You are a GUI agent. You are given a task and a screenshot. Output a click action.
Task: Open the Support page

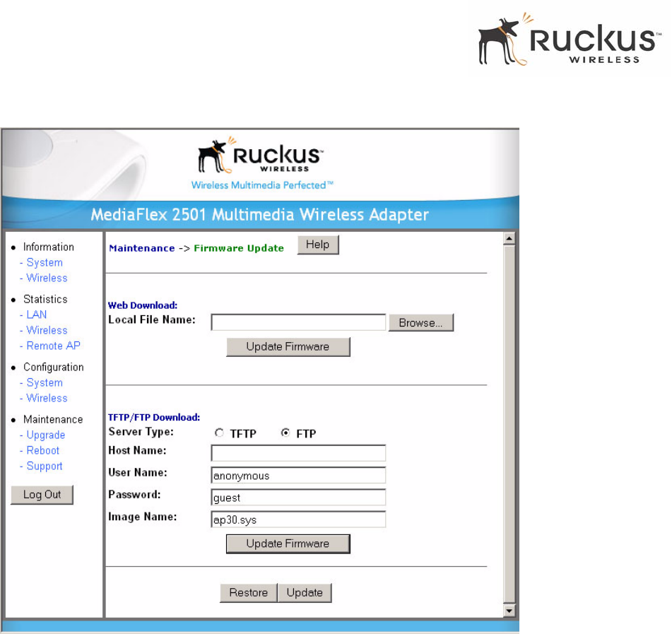pyautogui.click(x=45, y=466)
